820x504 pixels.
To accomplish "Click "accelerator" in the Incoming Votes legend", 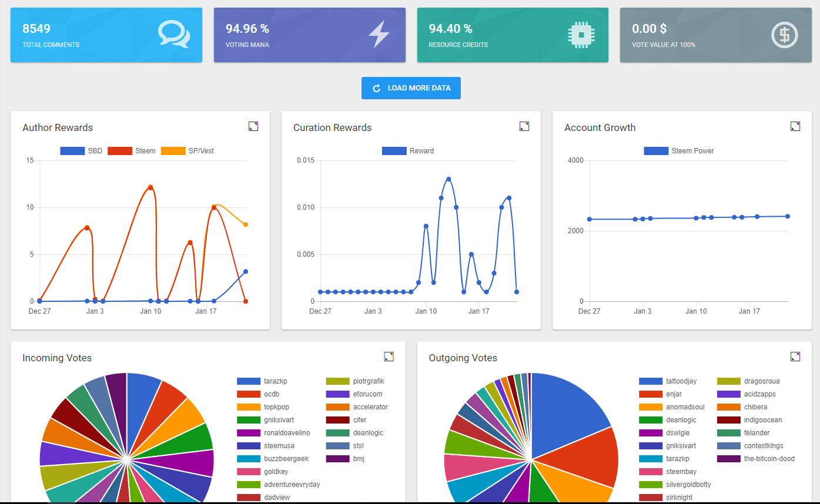I will click(x=370, y=407).
